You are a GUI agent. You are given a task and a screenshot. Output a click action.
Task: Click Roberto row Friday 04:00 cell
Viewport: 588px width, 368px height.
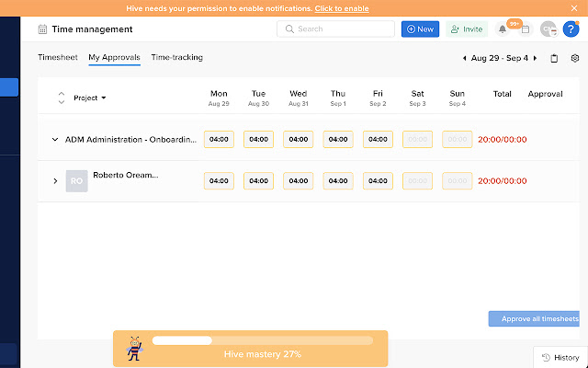click(378, 181)
